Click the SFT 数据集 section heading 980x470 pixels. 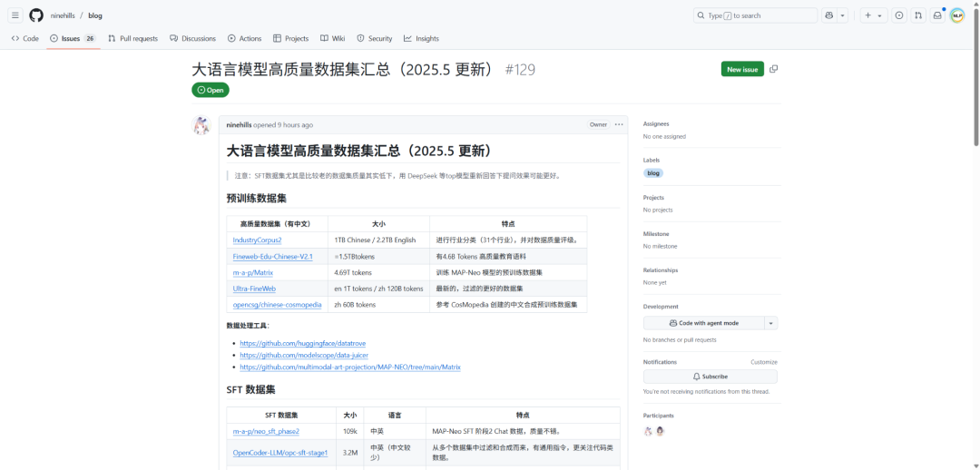click(250, 389)
